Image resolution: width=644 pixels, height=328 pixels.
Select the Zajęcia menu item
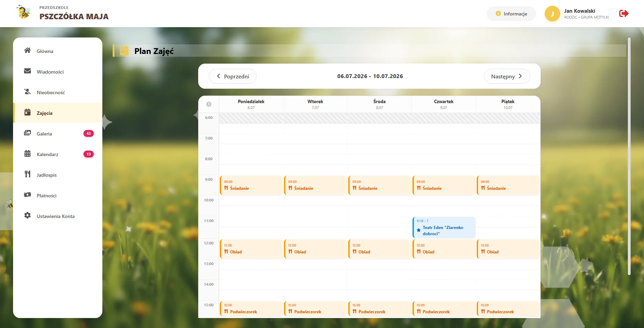tap(58, 113)
